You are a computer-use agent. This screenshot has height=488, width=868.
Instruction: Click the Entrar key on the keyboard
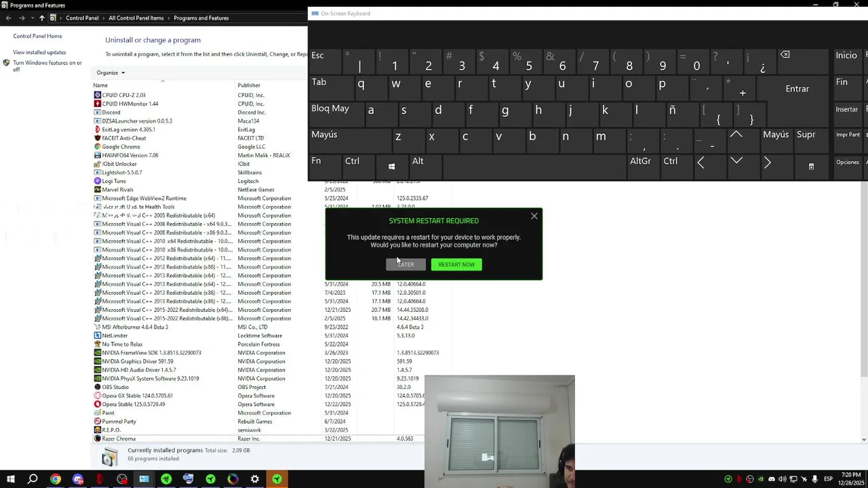pyautogui.click(x=797, y=89)
